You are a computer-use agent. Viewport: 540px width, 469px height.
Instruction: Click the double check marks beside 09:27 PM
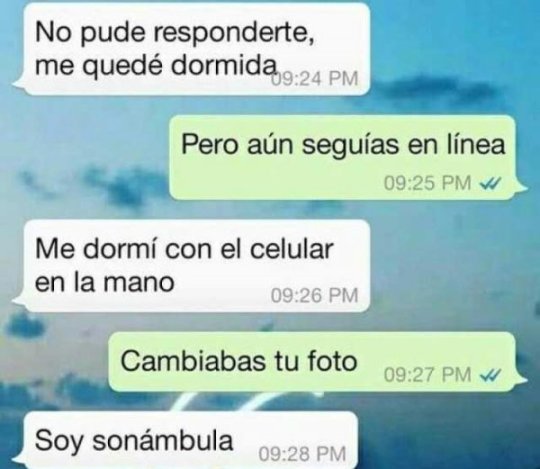(x=490, y=375)
